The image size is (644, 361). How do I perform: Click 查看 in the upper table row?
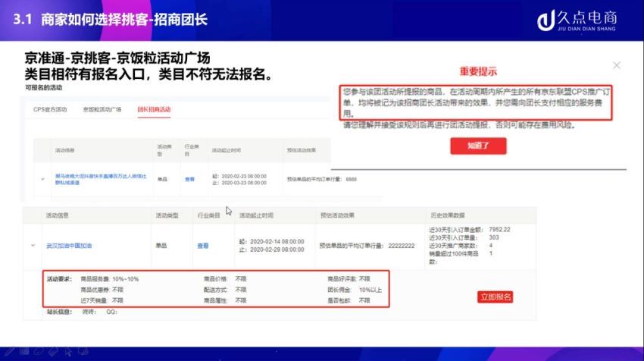189,179
